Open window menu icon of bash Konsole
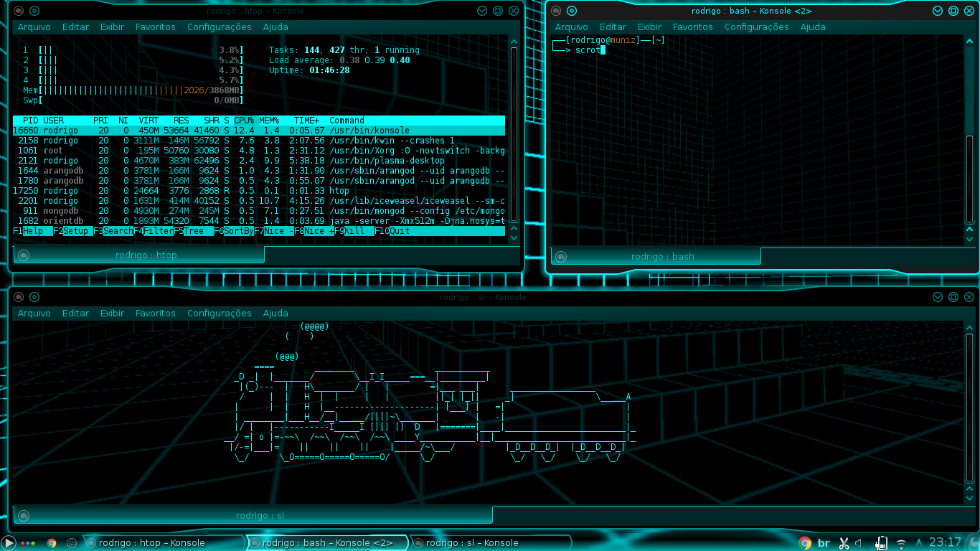 (556, 11)
